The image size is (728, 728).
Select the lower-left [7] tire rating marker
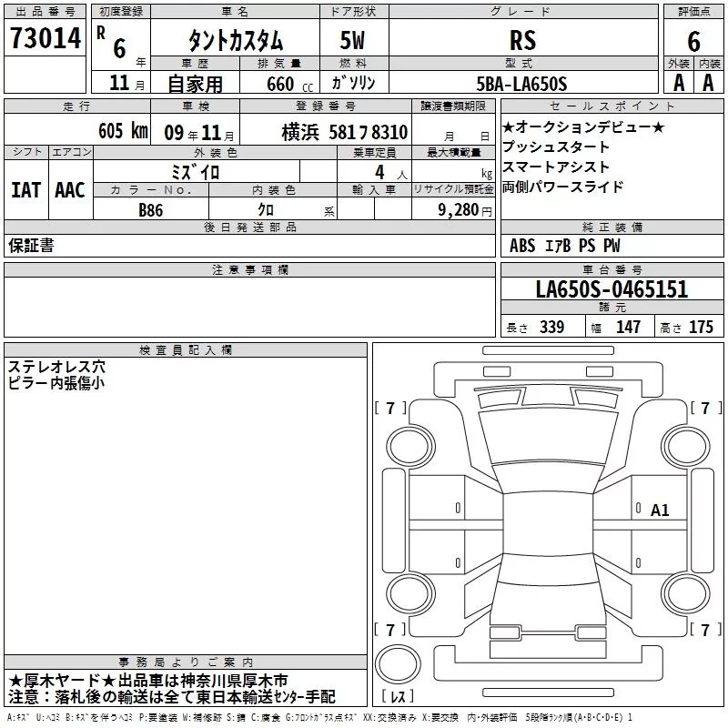[x=390, y=630]
